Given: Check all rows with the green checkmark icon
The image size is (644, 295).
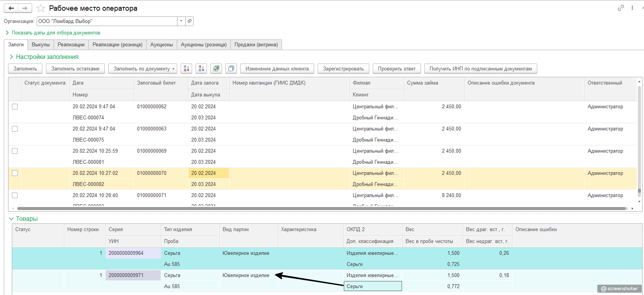Looking at the screenshot, I should tap(216, 68).
